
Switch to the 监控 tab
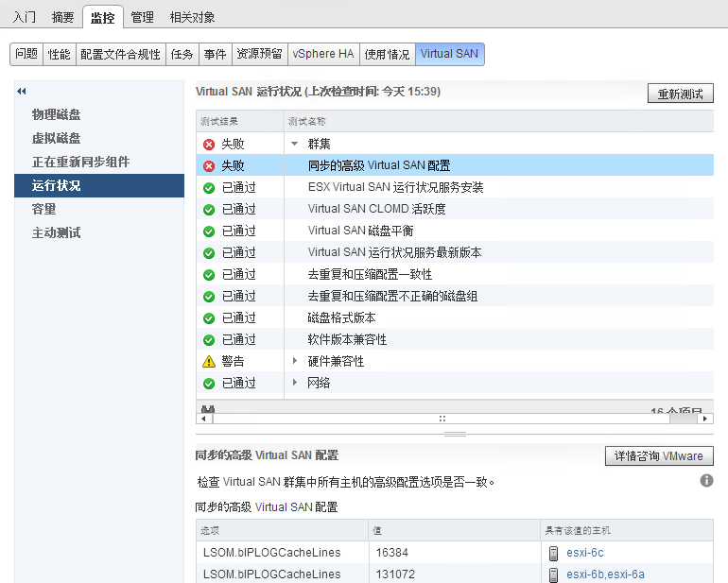103,18
